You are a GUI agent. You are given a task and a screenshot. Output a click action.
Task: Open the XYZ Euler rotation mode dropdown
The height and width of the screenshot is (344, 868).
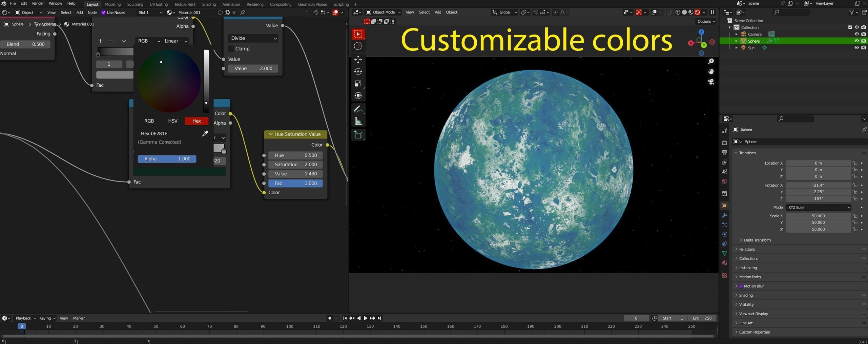click(x=818, y=208)
